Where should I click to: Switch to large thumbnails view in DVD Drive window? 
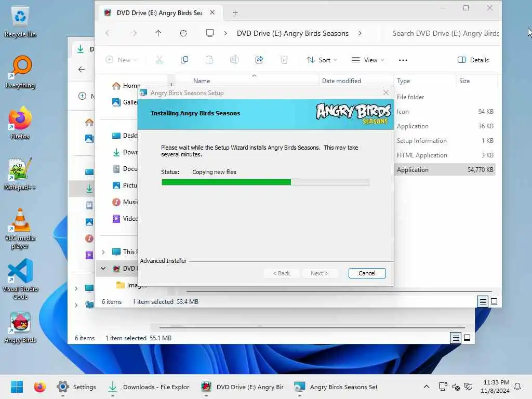click(494, 301)
